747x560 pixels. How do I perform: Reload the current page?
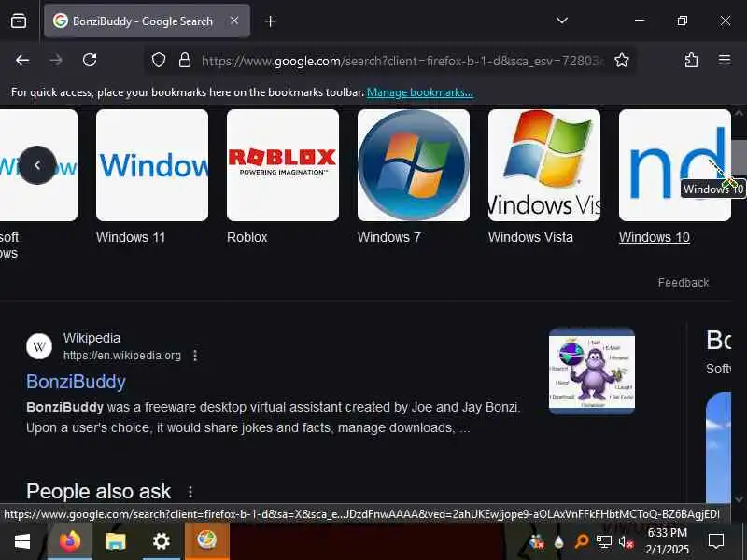(90, 60)
